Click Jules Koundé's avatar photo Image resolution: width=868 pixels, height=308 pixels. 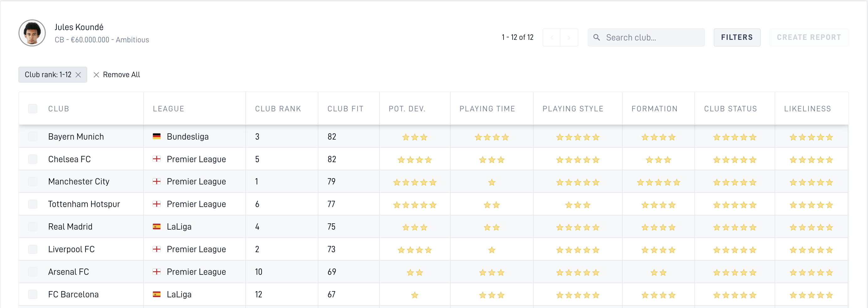32,33
